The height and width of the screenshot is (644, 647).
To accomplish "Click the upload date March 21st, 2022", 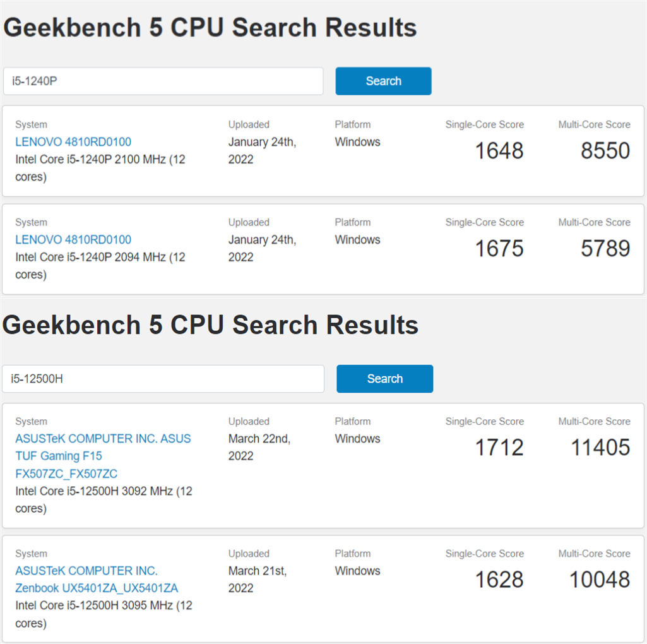I will tap(258, 580).
